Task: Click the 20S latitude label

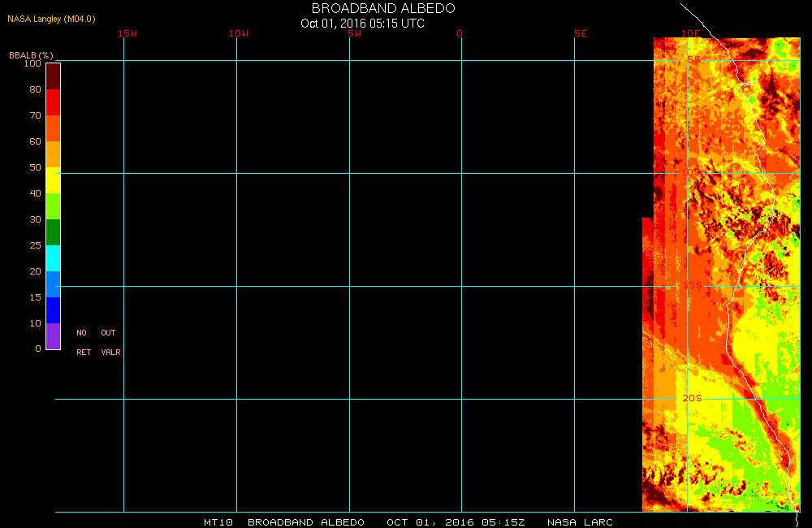Action: tap(691, 398)
